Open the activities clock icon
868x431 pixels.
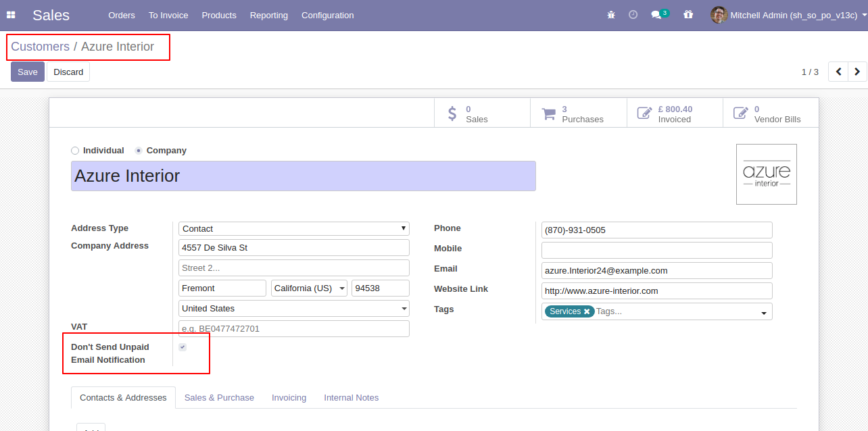[x=633, y=15]
